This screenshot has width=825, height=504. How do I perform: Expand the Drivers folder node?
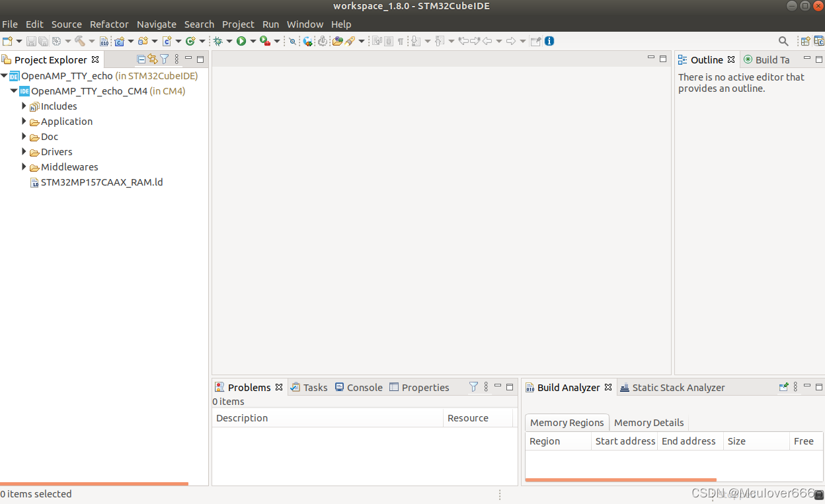(x=24, y=151)
